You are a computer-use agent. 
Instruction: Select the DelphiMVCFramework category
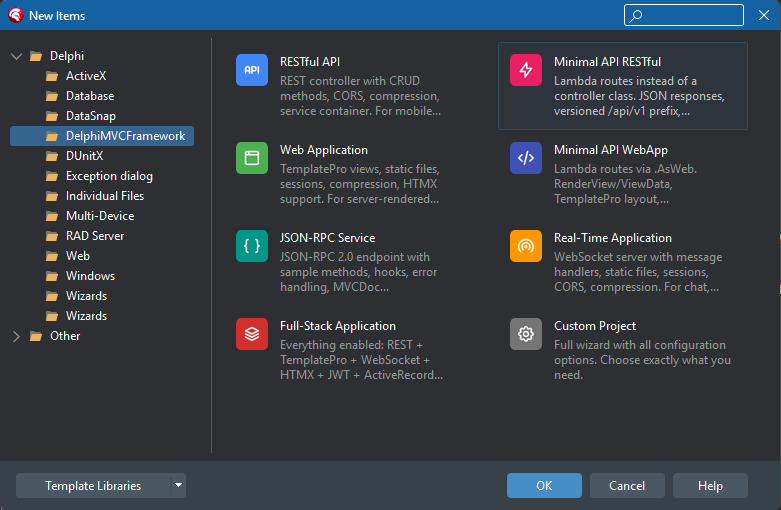[102, 136]
